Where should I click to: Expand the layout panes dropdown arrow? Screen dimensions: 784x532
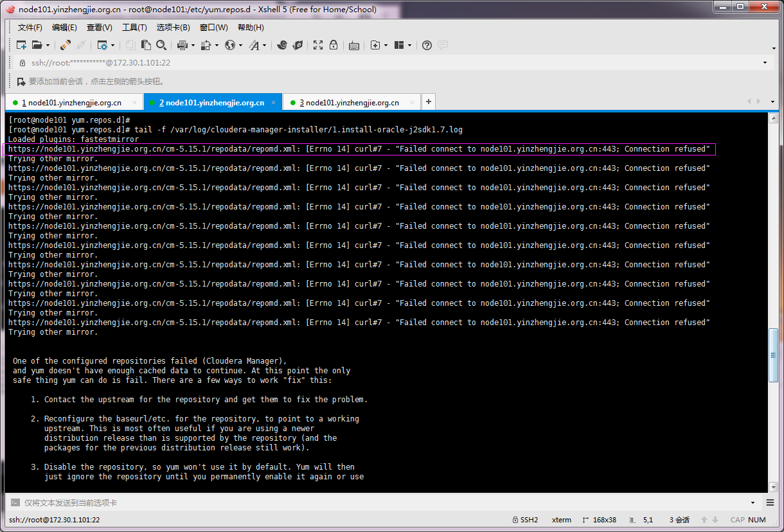409,46
